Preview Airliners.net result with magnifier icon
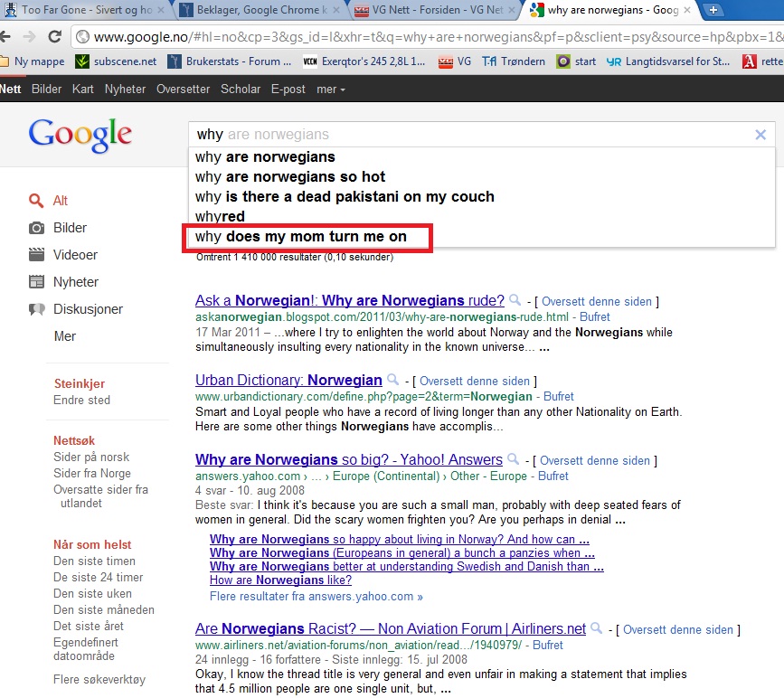 coord(597,628)
